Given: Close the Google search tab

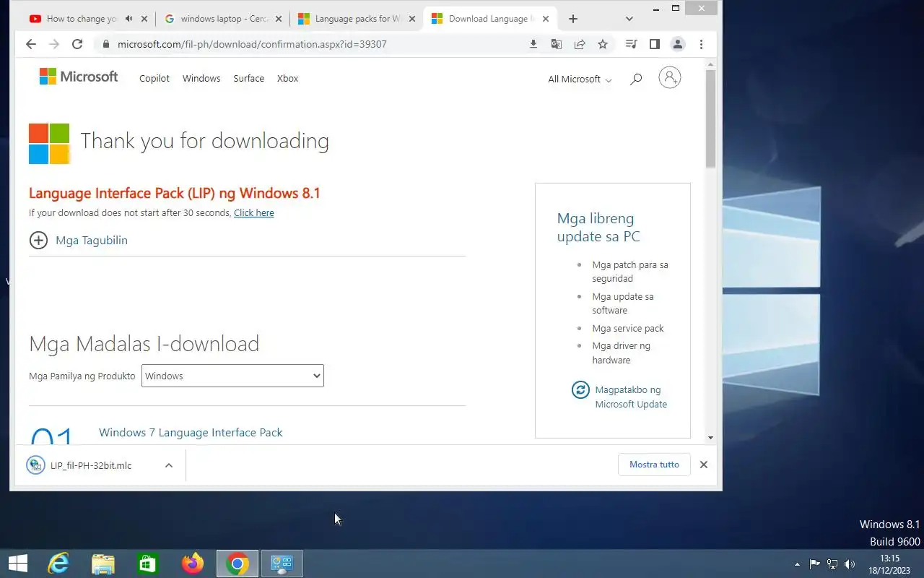Looking at the screenshot, I should point(279,19).
